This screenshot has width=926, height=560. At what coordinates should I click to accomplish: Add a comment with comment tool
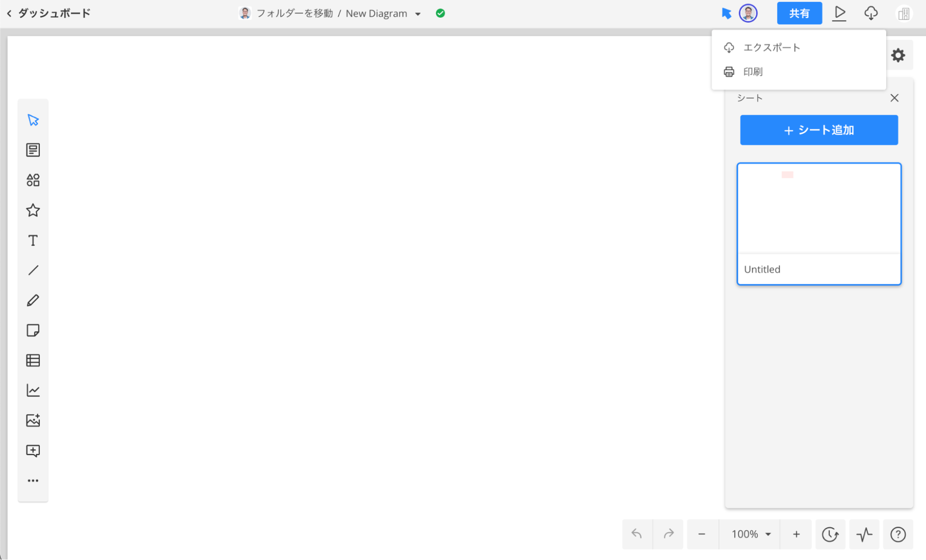click(x=33, y=451)
